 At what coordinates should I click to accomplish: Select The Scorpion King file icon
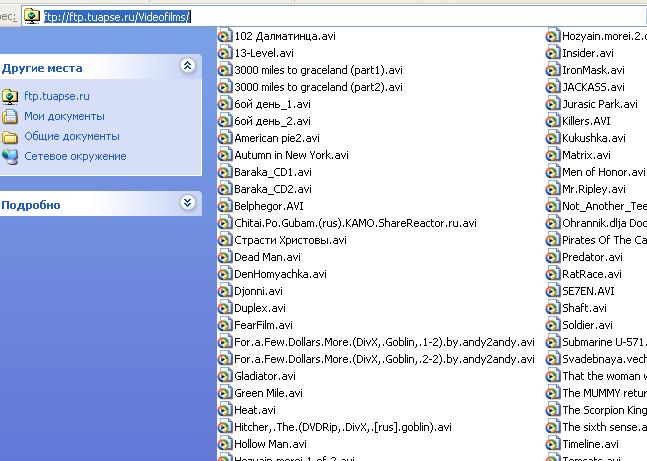coord(553,410)
